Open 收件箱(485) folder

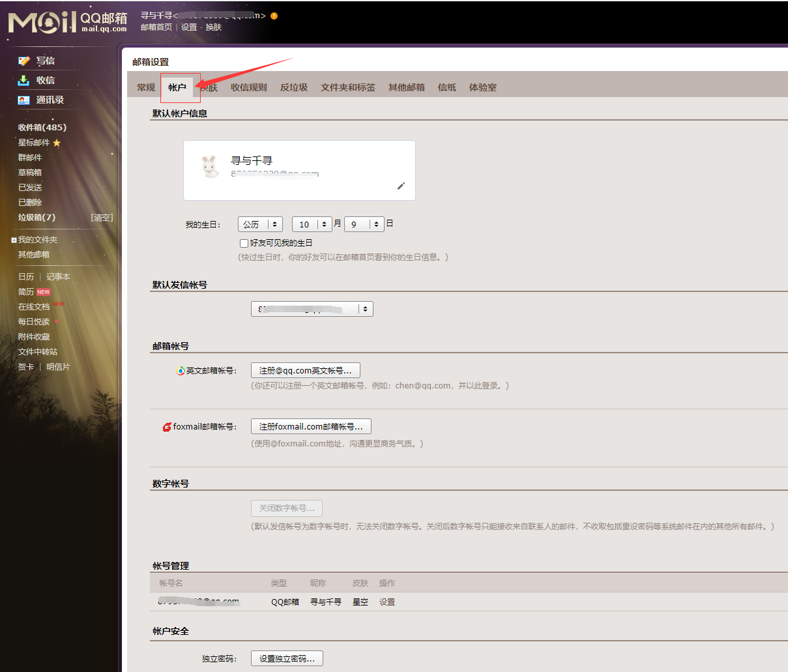(42, 128)
